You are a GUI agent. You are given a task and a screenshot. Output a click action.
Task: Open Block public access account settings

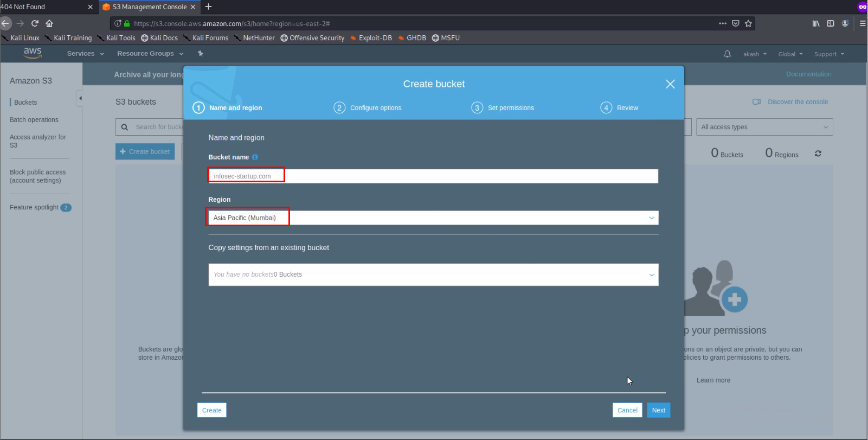(x=38, y=176)
